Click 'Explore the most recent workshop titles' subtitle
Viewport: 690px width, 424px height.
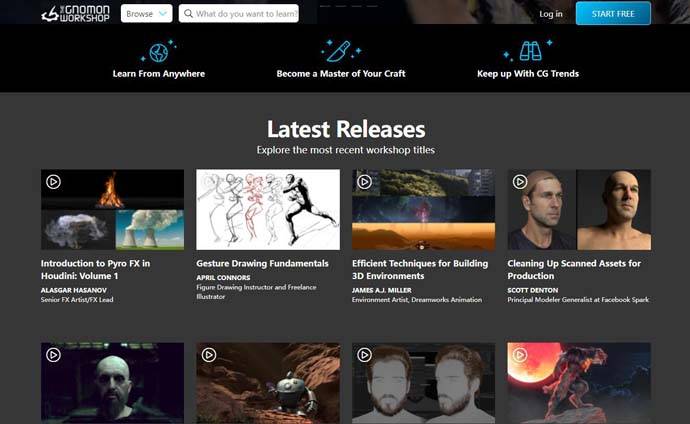tap(345, 150)
